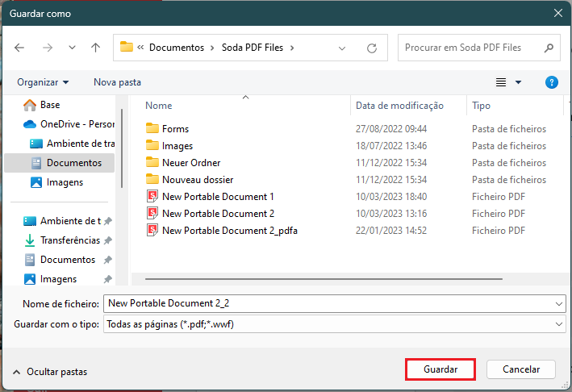This screenshot has height=392, width=572.
Task: Expand recent locations chevron dropdown
Action: [73, 48]
